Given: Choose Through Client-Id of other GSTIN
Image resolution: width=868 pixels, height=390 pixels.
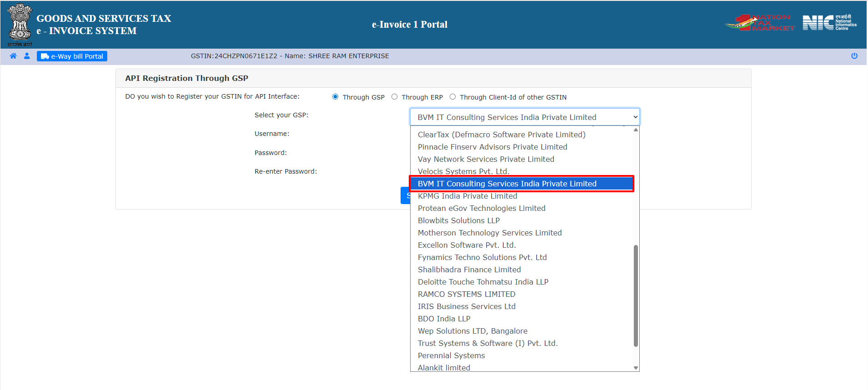Looking at the screenshot, I should coord(453,97).
